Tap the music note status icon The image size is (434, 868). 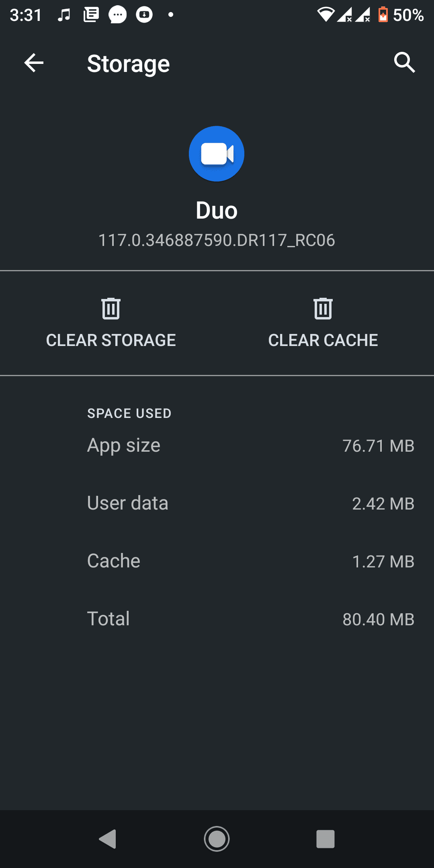(x=64, y=15)
